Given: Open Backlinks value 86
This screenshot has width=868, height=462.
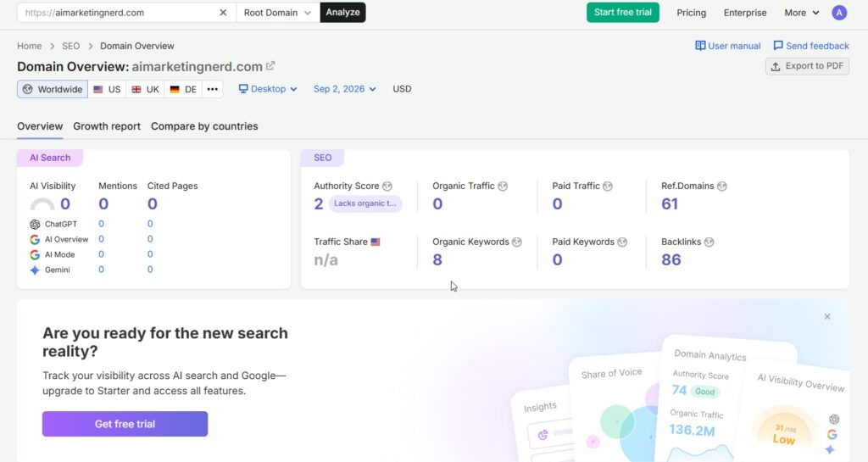Looking at the screenshot, I should point(671,260).
